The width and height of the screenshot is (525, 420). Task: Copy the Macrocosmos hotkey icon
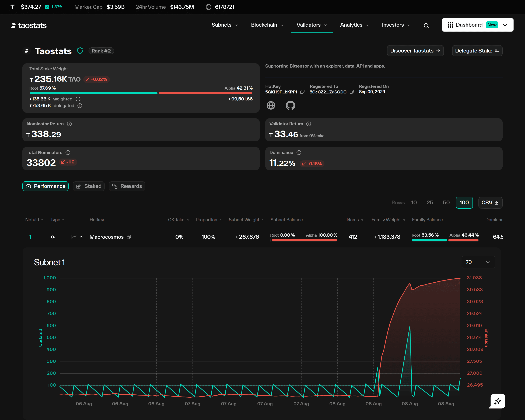coord(129,237)
